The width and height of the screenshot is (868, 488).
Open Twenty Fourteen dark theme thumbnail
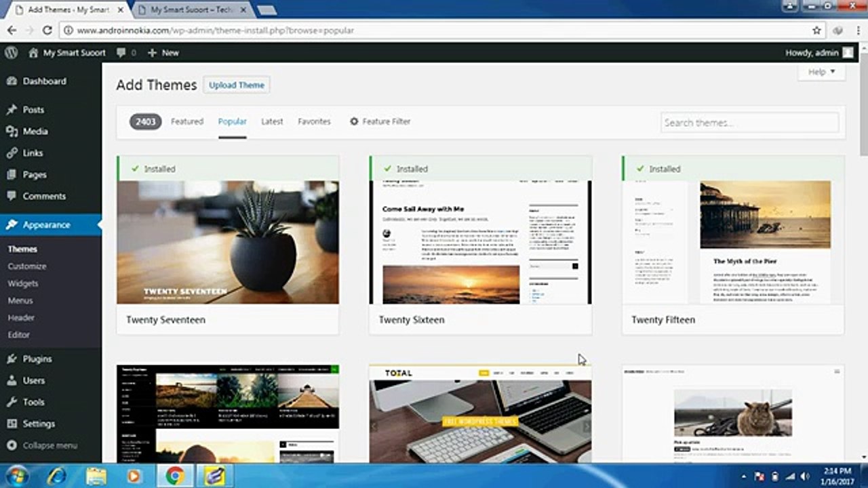(228, 413)
